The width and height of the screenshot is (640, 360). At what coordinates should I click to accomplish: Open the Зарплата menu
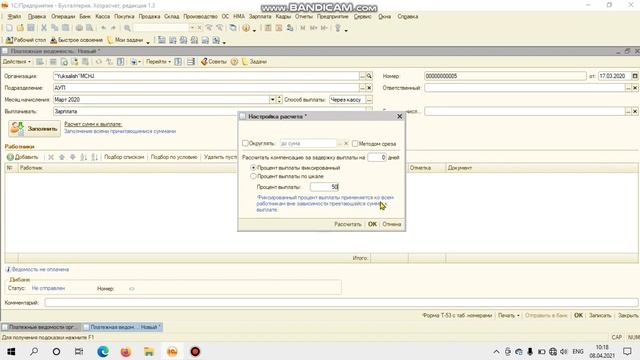[260, 16]
